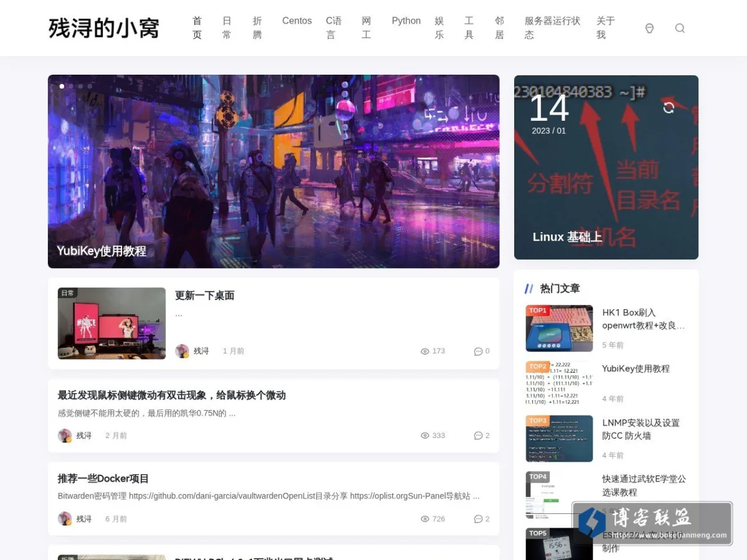Click the 6 月前 timestamp text
The height and width of the screenshot is (560, 747).
point(116,519)
